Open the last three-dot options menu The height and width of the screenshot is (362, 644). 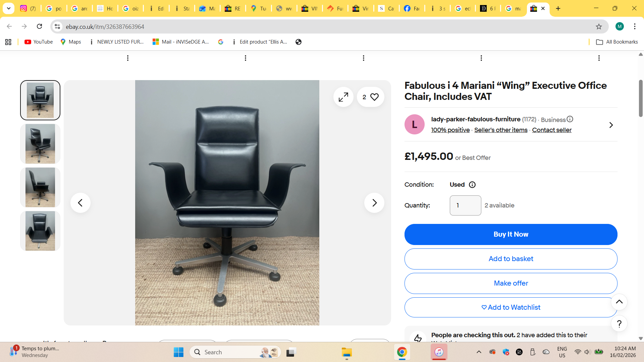(599, 58)
